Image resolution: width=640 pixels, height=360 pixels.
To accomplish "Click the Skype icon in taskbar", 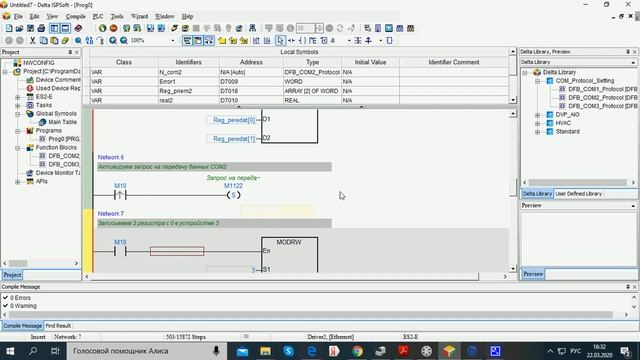I will (289, 351).
